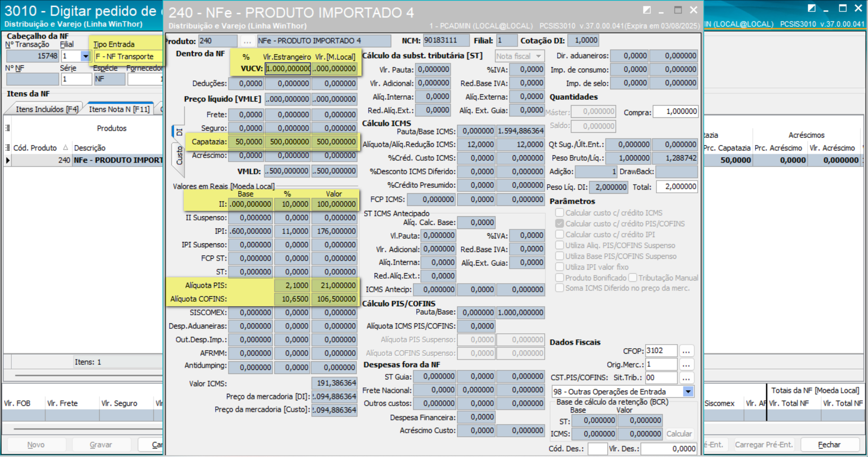Click II percent field 10,0000
Screen dimensions: 868x457
click(x=292, y=204)
